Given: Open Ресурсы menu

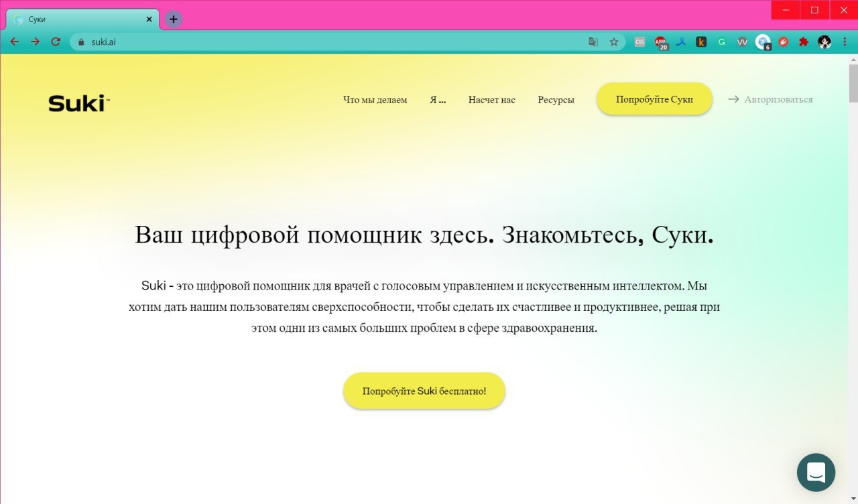Looking at the screenshot, I should pos(556,100).
